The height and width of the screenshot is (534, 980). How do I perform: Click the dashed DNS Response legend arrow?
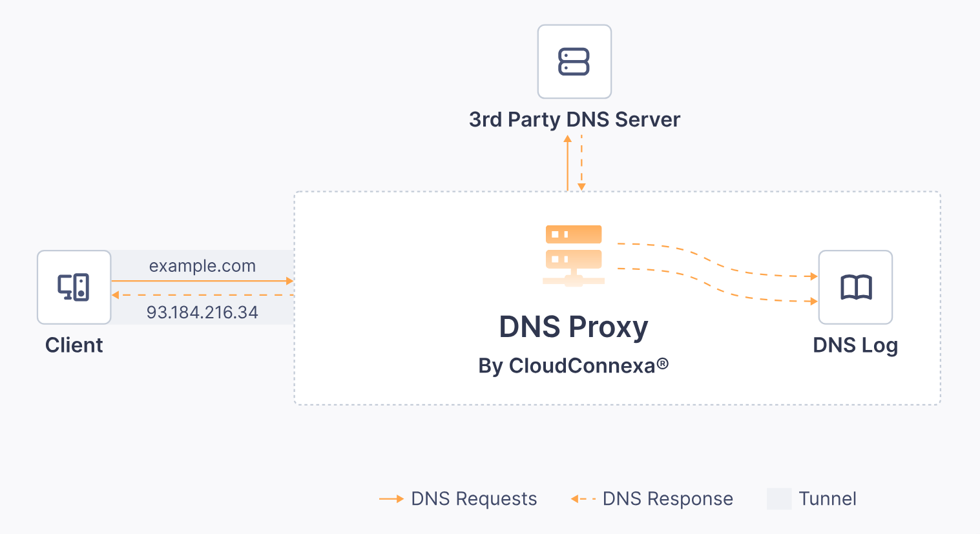point(583,499)
